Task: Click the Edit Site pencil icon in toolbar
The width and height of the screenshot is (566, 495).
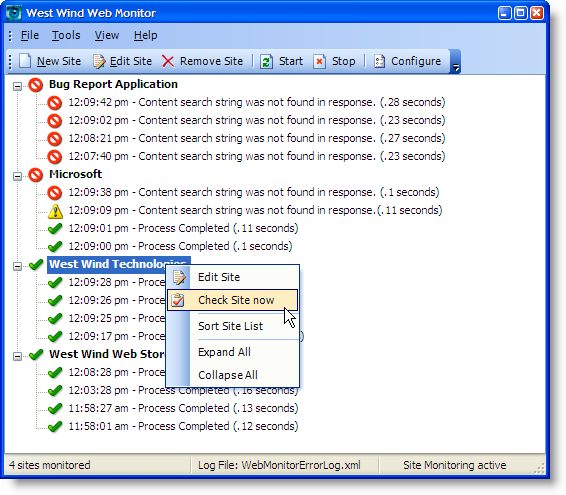Action: pos(99,61)
